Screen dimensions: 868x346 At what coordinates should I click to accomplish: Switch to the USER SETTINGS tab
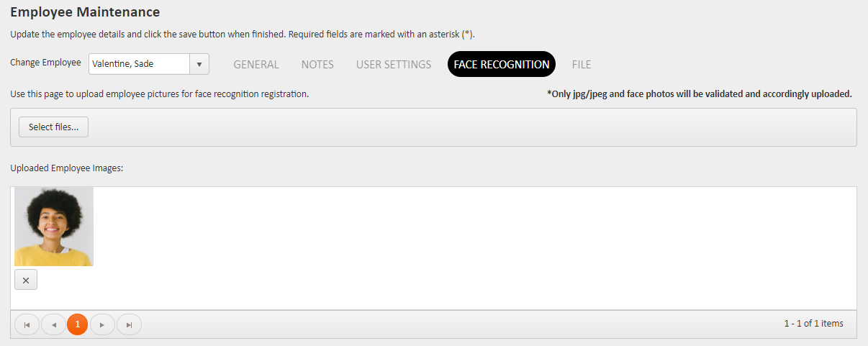click(394, 64)
